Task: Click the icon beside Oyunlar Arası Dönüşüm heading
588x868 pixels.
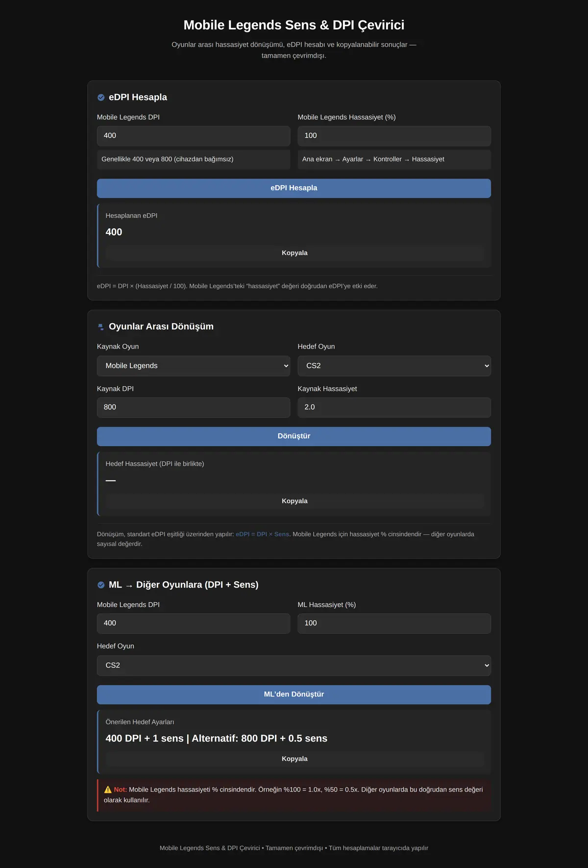Action: [x=101, y=327]
